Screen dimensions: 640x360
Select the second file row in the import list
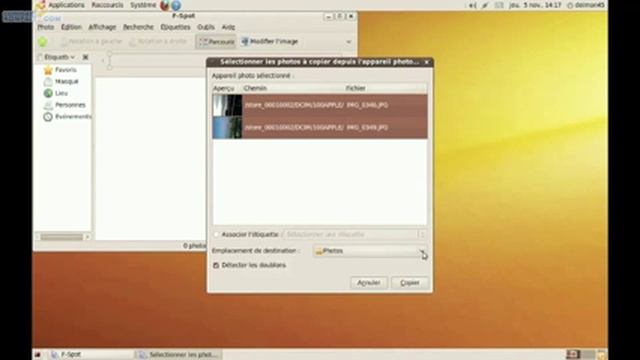(x=320, y=127)
